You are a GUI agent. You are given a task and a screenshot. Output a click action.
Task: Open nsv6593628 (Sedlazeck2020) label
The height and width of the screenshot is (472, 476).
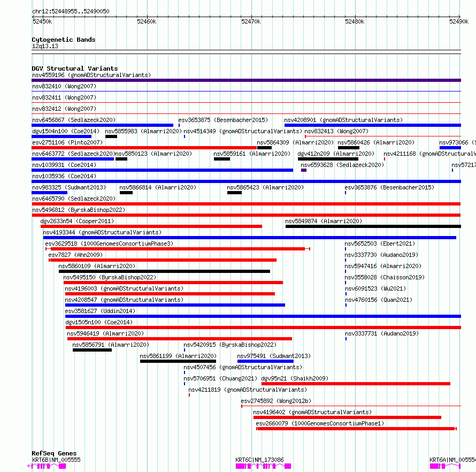click(342, 165)
